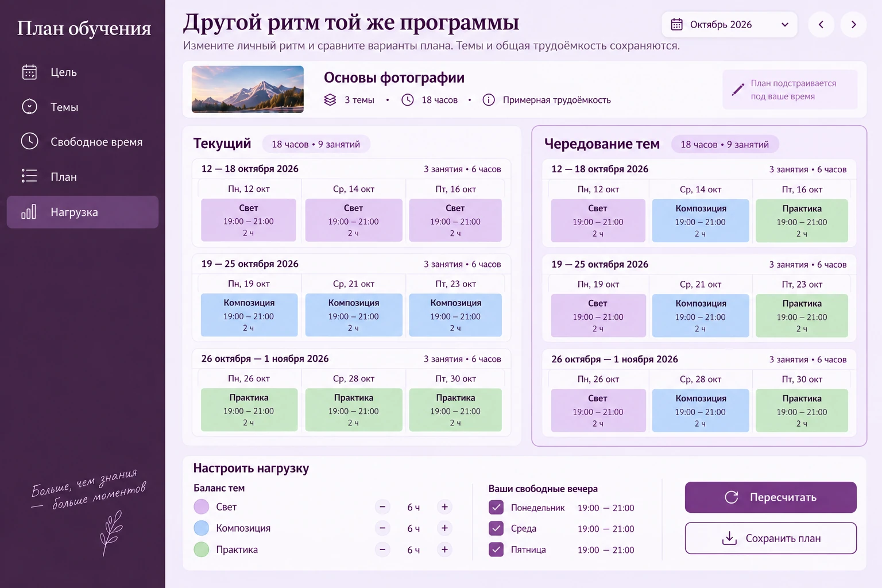
Task: Uncheck the Пятница evening checkbox
Action: click(x=496, y=550)
